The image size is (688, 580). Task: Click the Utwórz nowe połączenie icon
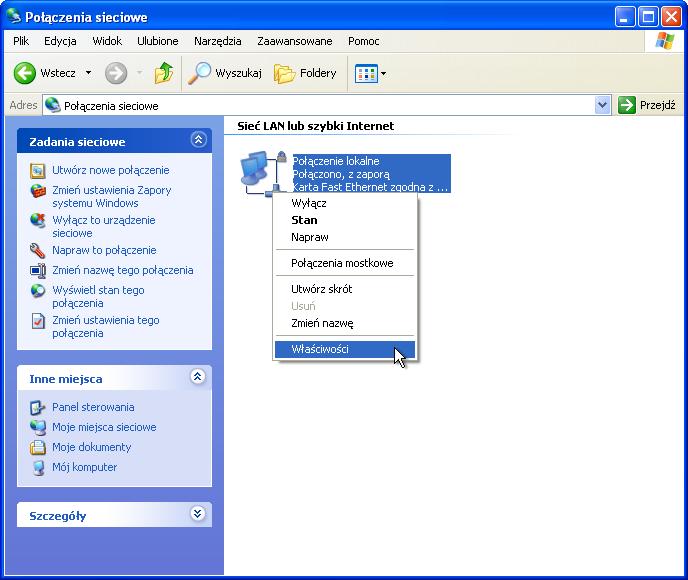(38, 170)
